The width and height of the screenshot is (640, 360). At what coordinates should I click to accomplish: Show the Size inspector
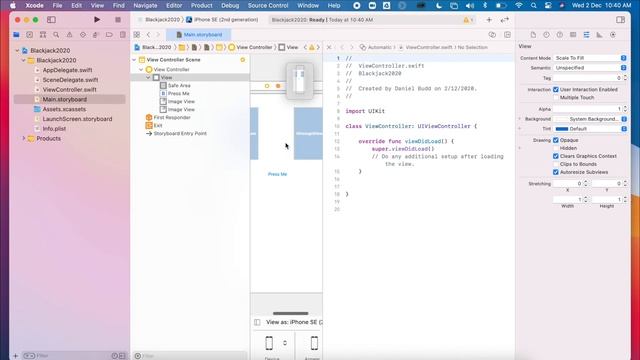click(x=600, y=35)
